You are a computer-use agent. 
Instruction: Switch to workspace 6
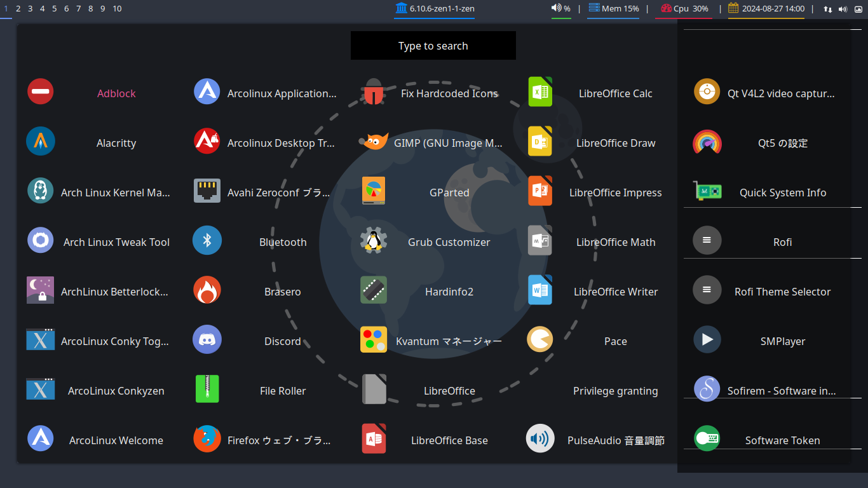pos(66,9)
